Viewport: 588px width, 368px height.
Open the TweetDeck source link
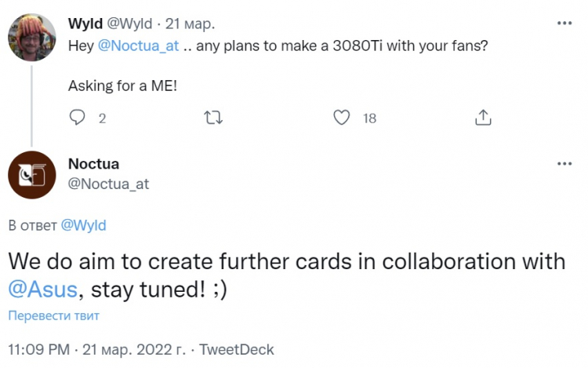point(237,348)
